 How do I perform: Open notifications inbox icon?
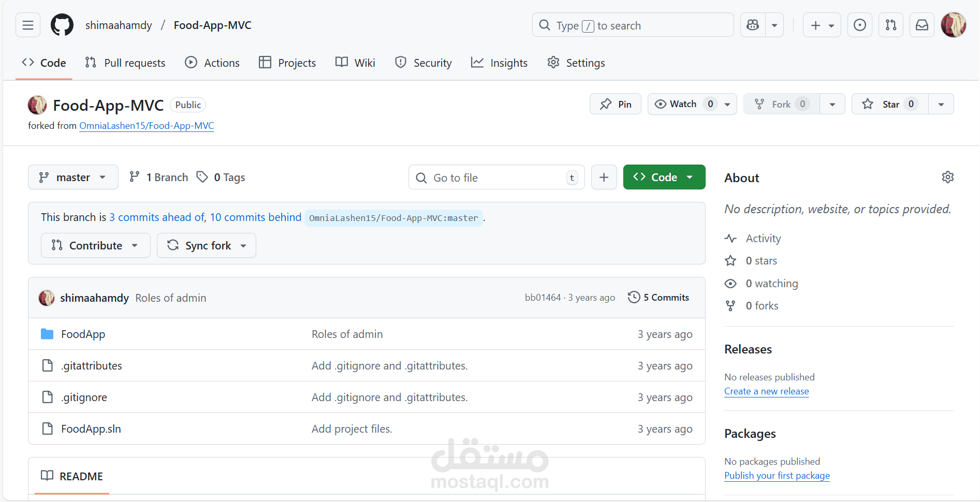tap(922, 25)
